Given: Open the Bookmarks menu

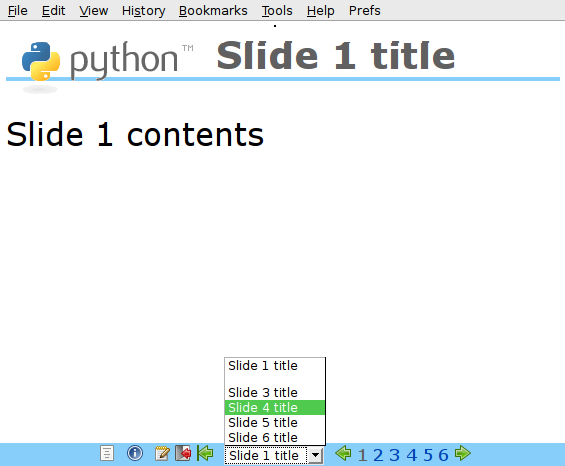Looking at the screenshot, I should pos(213,11).
